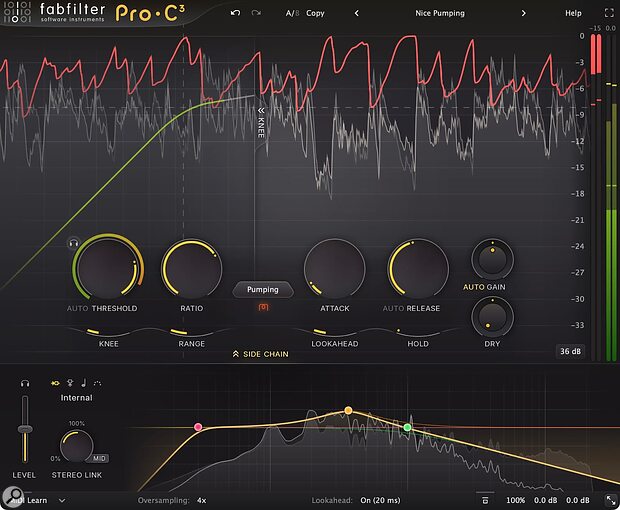The height and width of the screenshot is (510, 620).
Task: Enter full screen mode via top-right icon
Action: coord(609,13)
